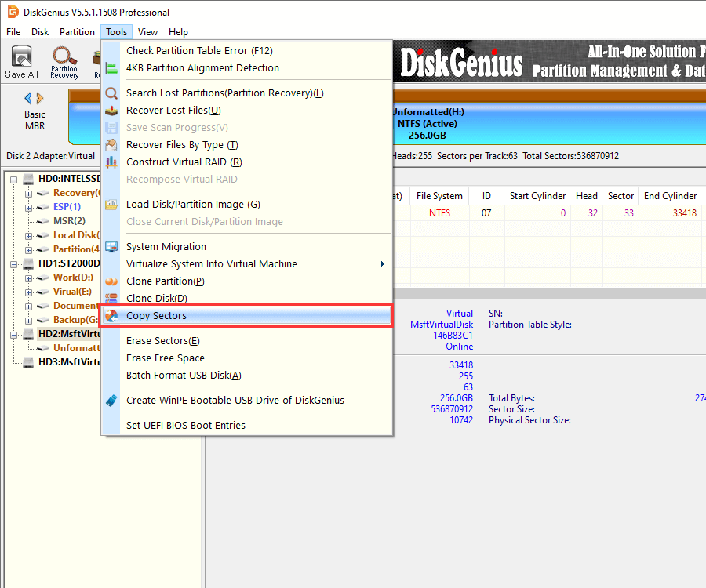Click the Clone Disk icon
Viewport: 706px width, 588px height.
coord(111,298)
